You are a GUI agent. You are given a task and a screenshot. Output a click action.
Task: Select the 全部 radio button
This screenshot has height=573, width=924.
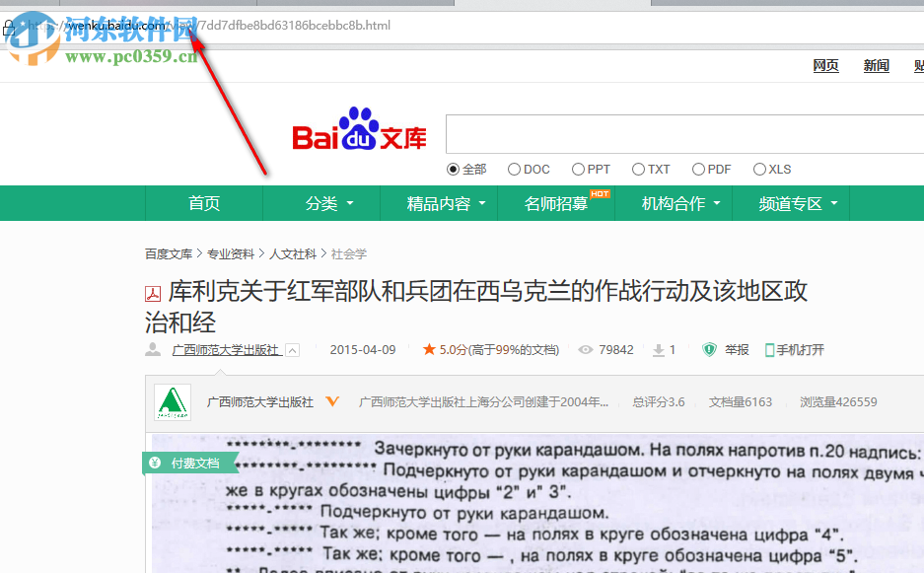tap(453, 170)
